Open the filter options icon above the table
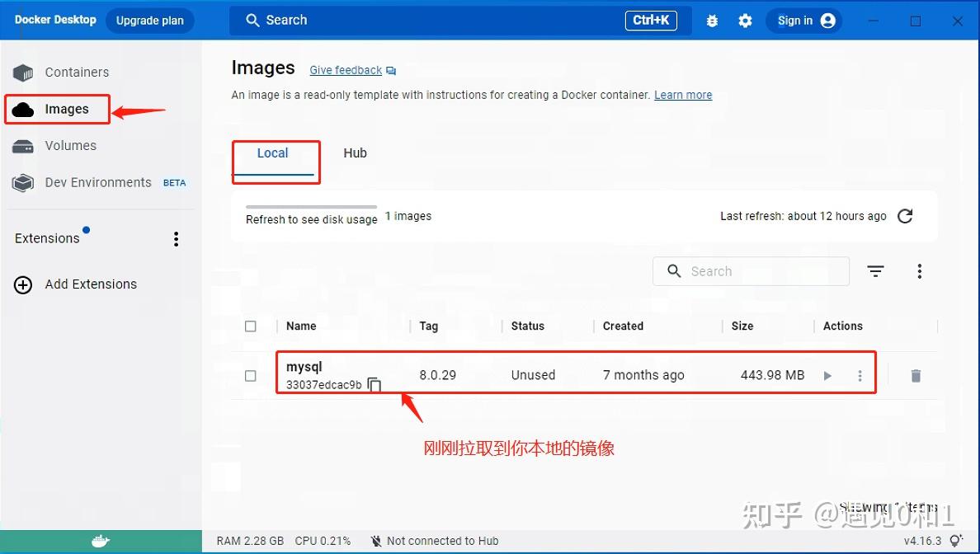This screenshot has width=980, height=554. point(875,270)
